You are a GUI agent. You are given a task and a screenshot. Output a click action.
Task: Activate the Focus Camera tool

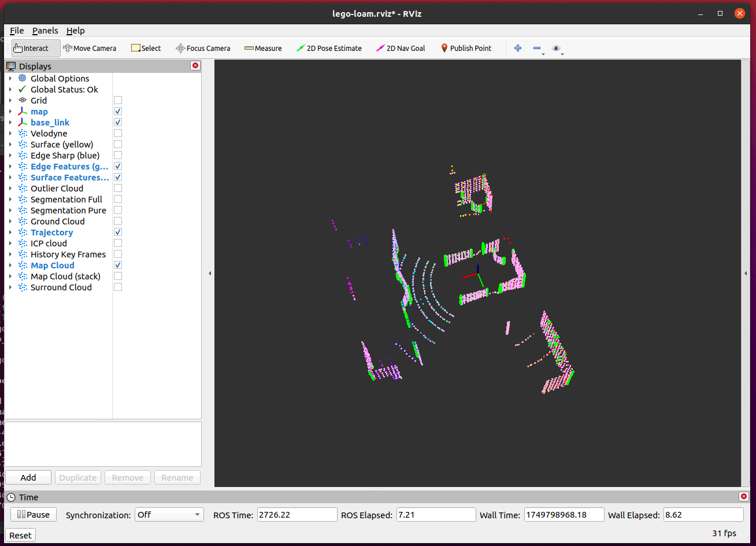(203, 48)
